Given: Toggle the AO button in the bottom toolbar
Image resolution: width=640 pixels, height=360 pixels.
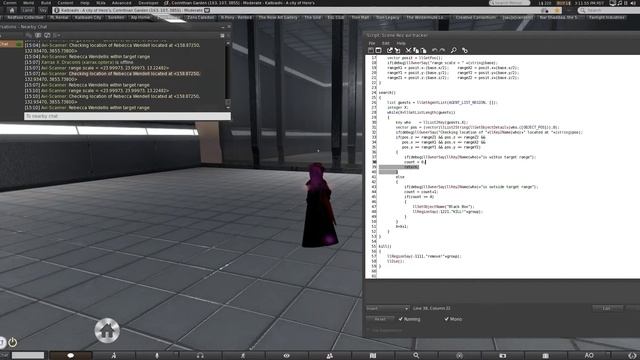Looking at the screenshot, I should click(x=589, y=356).
